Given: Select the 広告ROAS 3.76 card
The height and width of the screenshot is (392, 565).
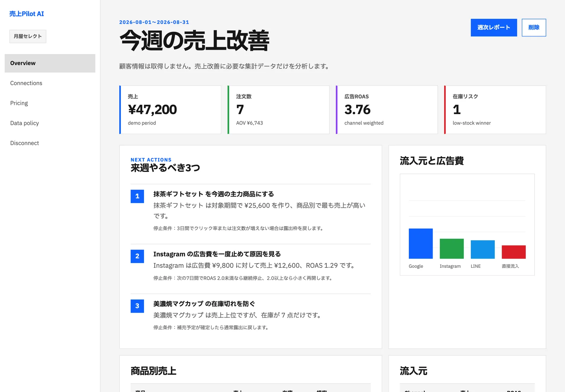Looking at the screenshot, I should [387, 110].
